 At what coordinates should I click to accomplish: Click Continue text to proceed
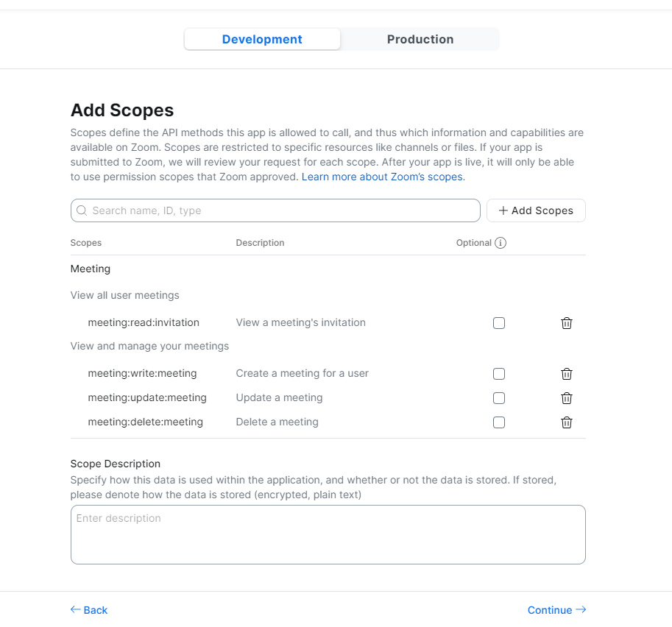(x=549, y=610)
